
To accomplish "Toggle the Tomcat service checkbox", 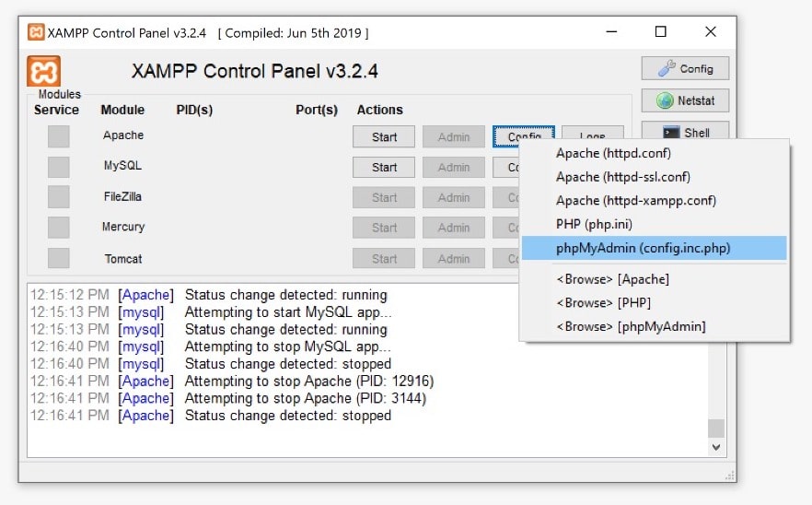I will coord(59,258).
